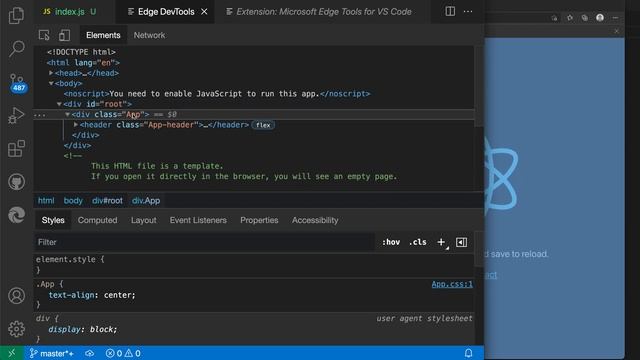Image resolution: width=640 pixels, height=360 pixels.
Task: Split the editor to the right
Action: 450,11
